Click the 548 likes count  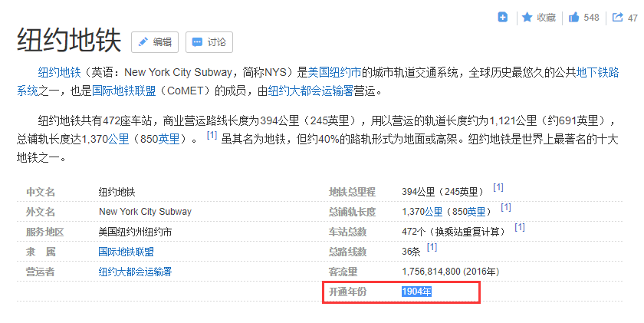point(591,18)
